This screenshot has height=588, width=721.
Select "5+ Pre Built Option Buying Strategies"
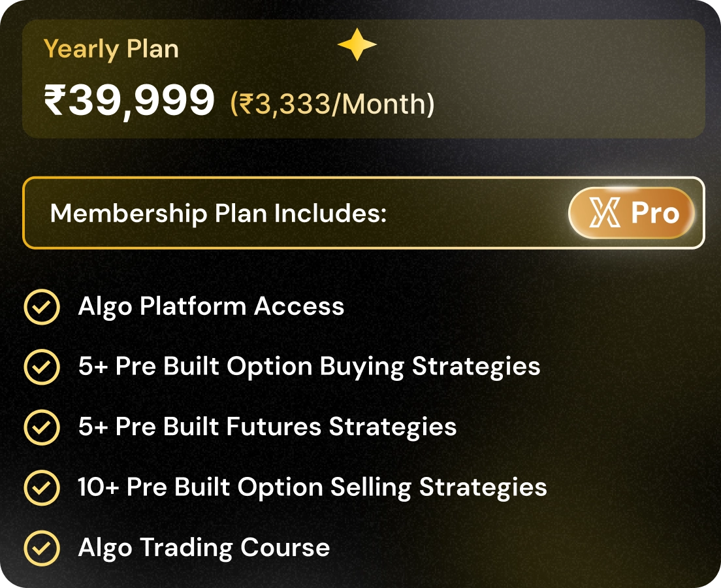tap(308, 367)
